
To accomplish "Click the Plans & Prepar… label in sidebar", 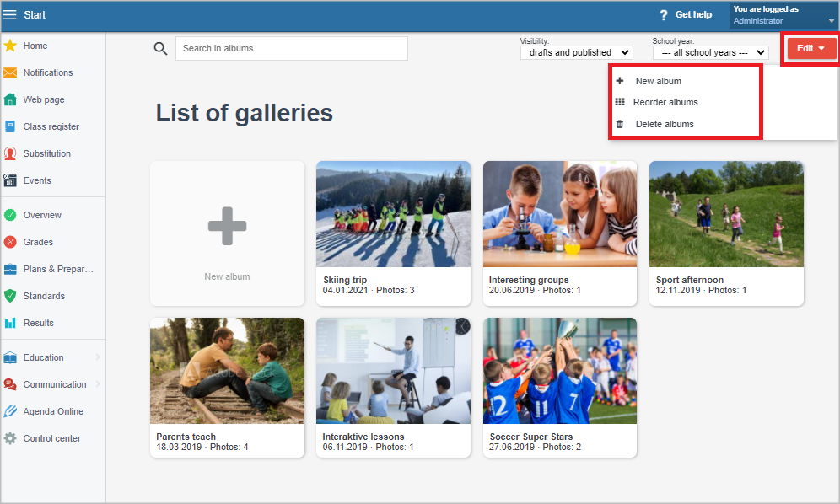I will coord(58,269).
